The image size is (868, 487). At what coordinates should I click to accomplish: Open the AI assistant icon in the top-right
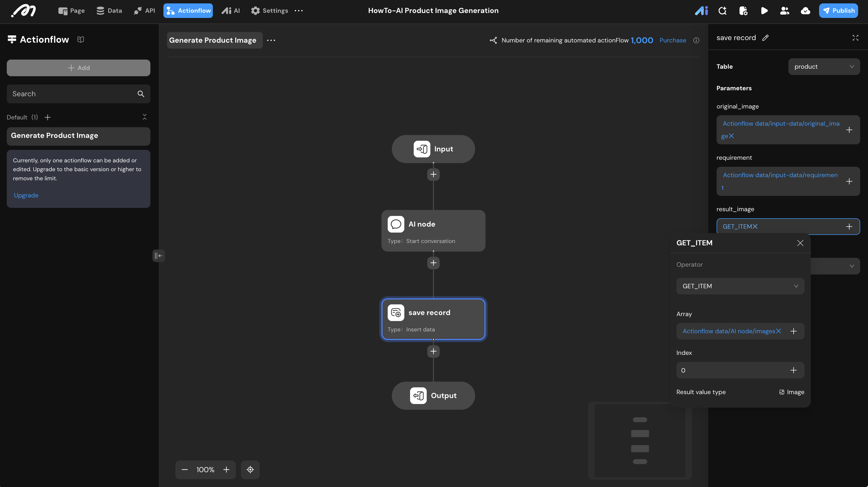701,11
